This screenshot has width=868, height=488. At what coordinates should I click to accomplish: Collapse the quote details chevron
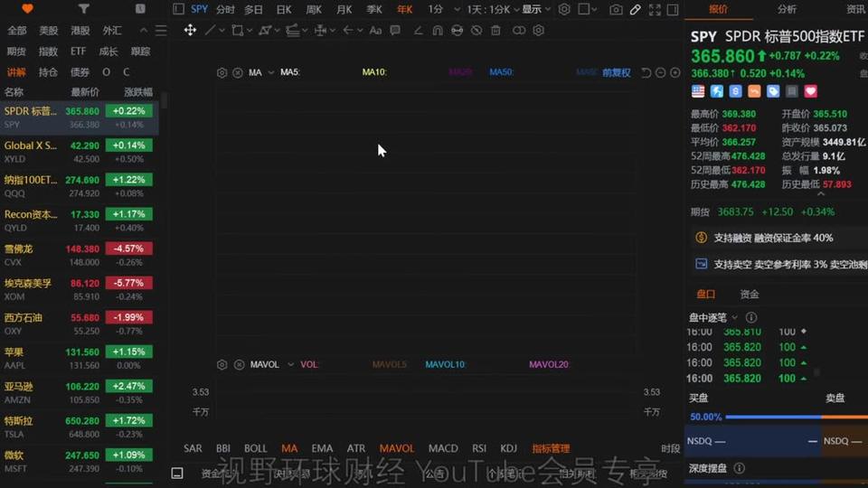click(821, 194)
